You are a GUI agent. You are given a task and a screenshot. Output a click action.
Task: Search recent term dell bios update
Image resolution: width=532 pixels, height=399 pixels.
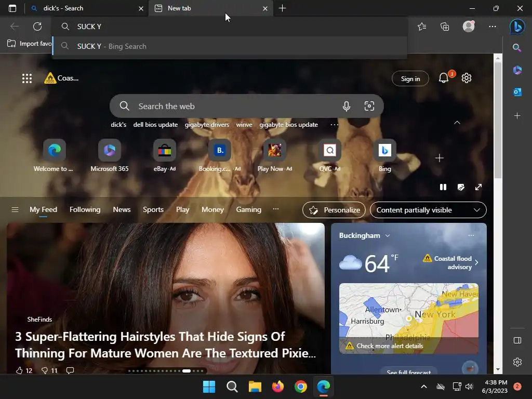pyautogui.click(x=155, y=125)
